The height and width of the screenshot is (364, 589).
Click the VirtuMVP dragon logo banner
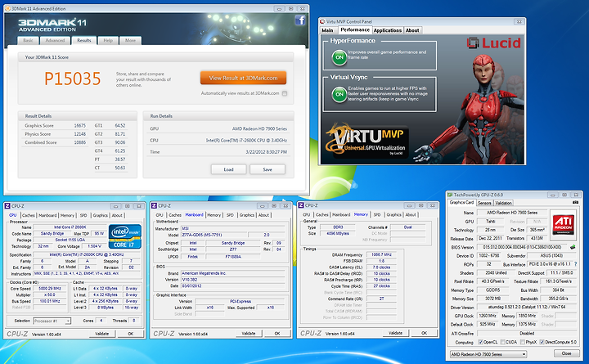(x=367, y=140)
